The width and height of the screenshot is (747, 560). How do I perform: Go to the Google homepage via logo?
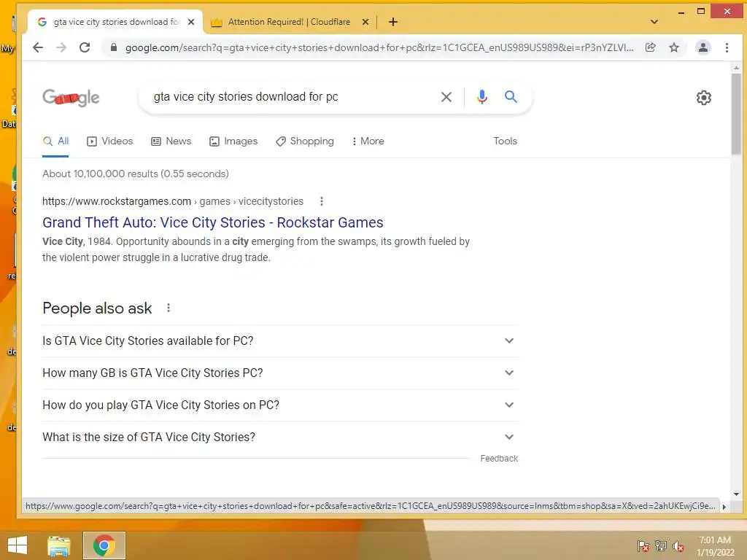(x=71, y=97)
